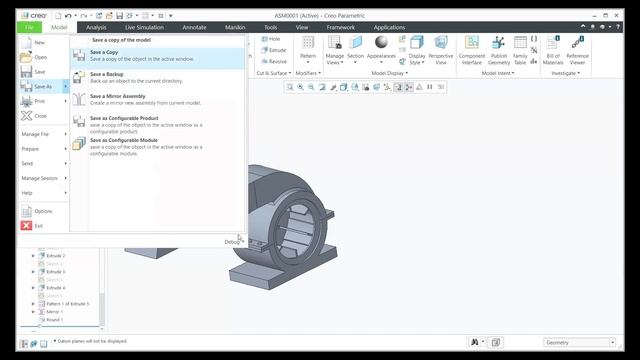Click the model tree vertical scrollbar
Image resolution: width=640 pixels, height=360 pixels.
(102, 310)
